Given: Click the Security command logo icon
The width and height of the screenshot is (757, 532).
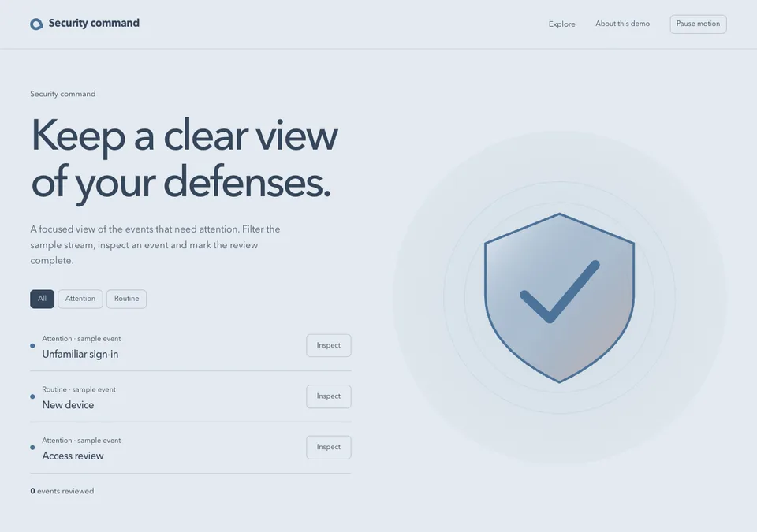Looking at the screenshot, I should click(37, 24).
